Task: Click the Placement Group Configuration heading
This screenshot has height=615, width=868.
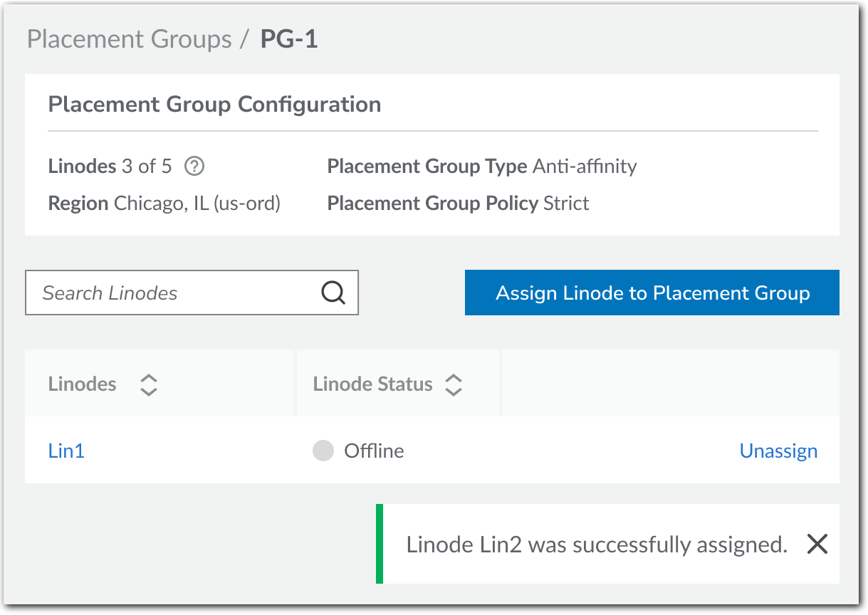Action: coord(214,105)
